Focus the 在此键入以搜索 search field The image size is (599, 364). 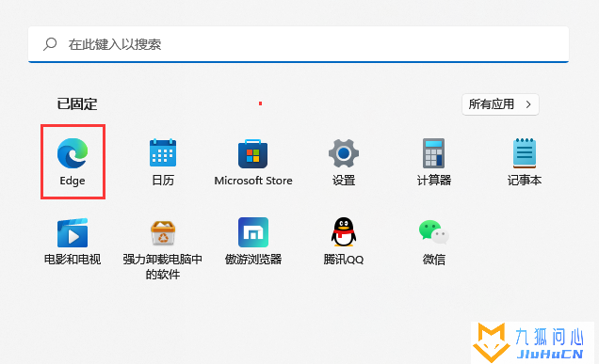tap(299, 44)
